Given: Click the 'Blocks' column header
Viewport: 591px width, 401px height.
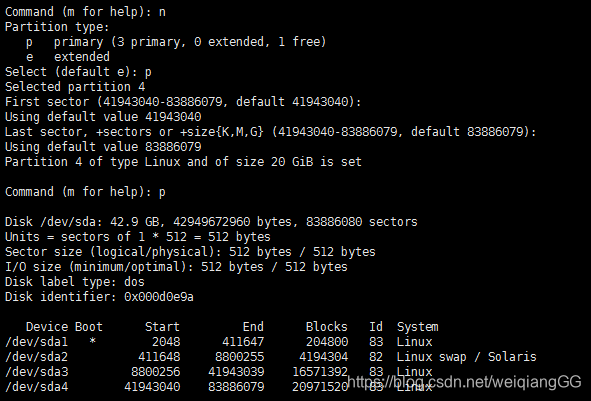Looking at the screenshot, I should click(326, 327).
